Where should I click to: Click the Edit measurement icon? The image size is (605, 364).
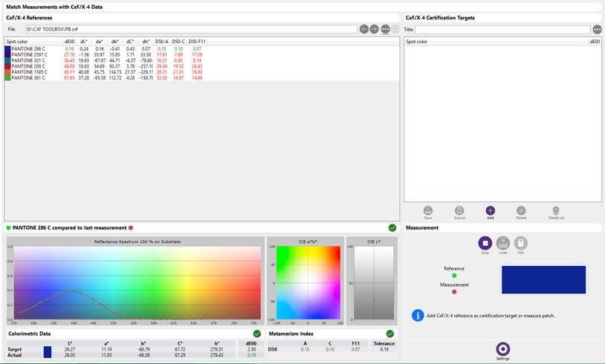[521, 243]
